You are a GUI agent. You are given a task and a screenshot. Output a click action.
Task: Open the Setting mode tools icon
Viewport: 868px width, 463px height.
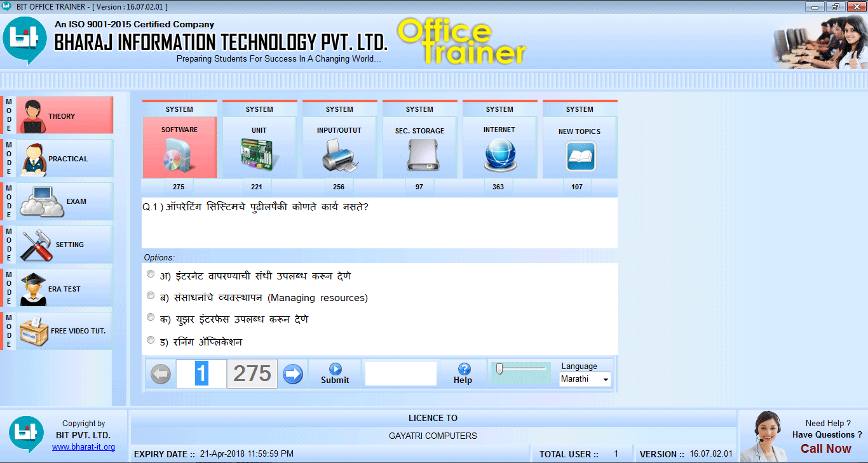pos(36,245)
